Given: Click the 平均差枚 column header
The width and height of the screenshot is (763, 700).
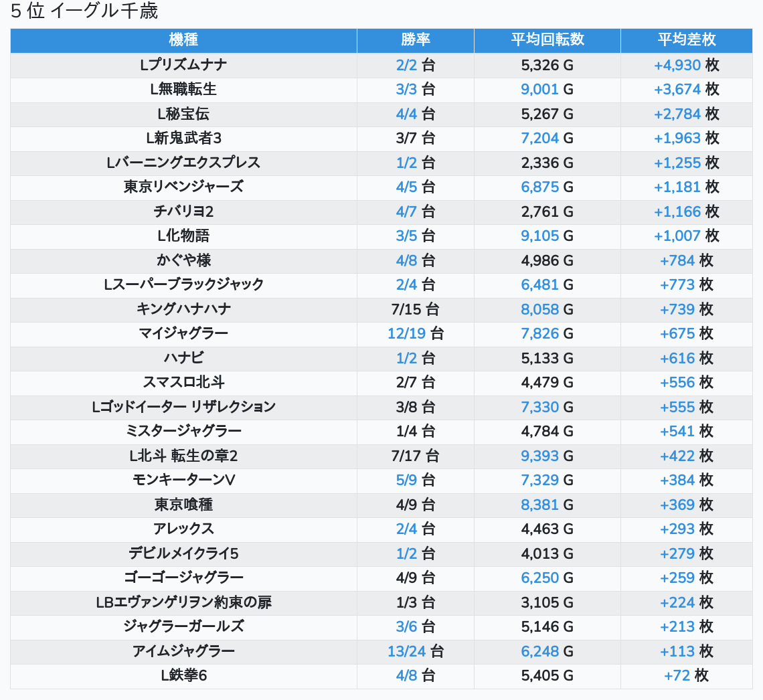Looking at the screenshot, I should [x=686, y=40].
